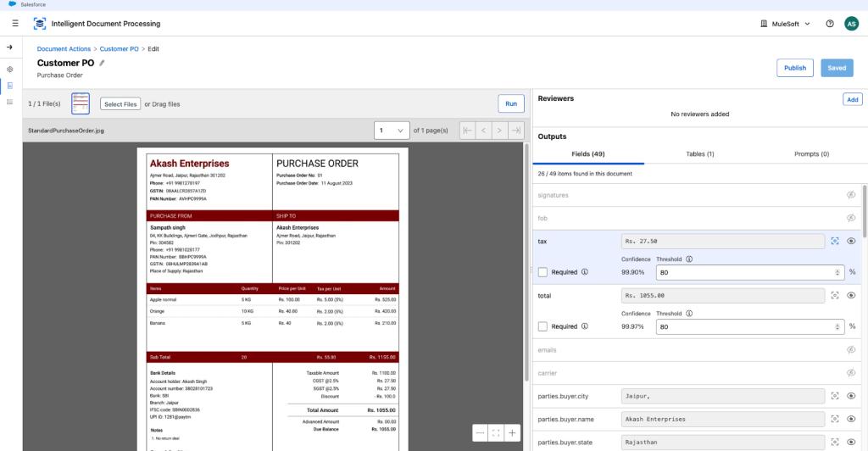Show info for tax Threshold
Image resolution: width=868 pixels, height=451 pixels.
coord(689,259)
